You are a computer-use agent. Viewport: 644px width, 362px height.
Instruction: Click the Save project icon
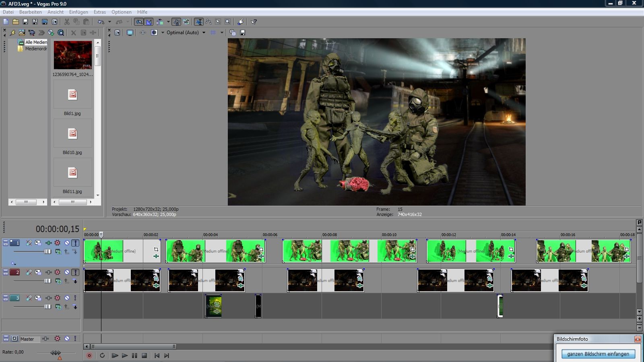click(x=25, y=22)
